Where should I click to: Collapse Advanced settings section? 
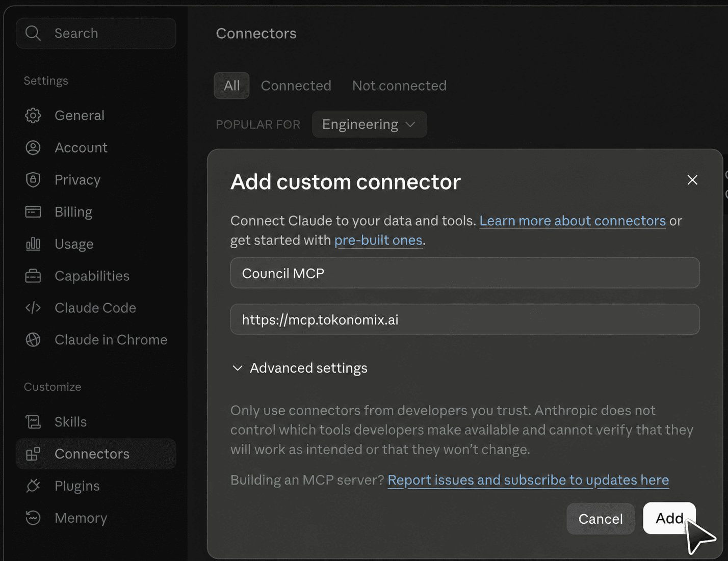click(x=300, y=368)
